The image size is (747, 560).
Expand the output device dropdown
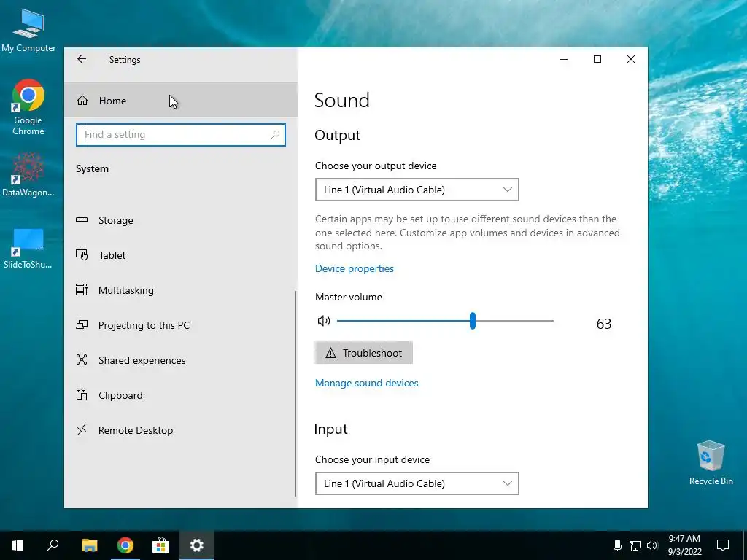(x=417, y=190)
